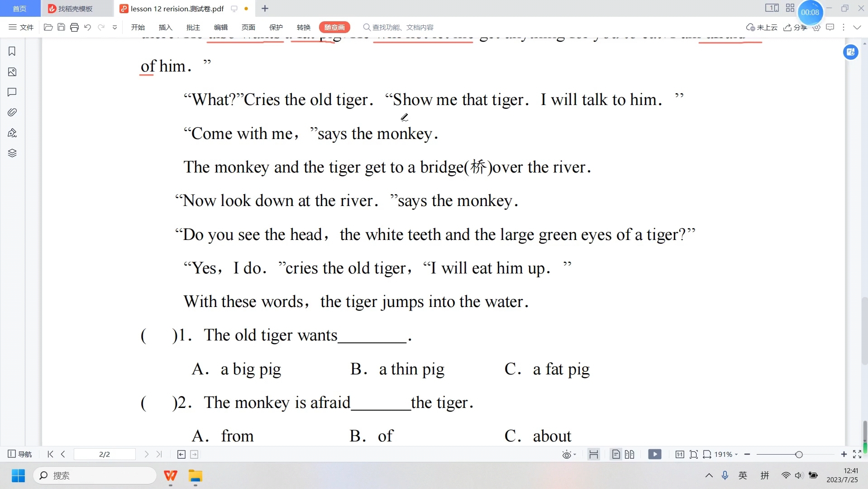Go to the previous page
This screenshot has height=489, width=868.
[63, 454]
